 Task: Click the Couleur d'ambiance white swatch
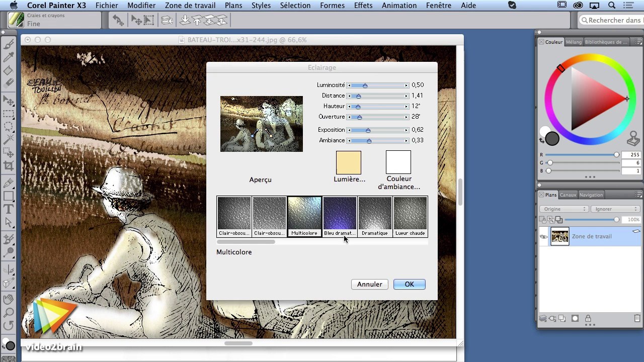pyautogui.click(x=398, y=162)
